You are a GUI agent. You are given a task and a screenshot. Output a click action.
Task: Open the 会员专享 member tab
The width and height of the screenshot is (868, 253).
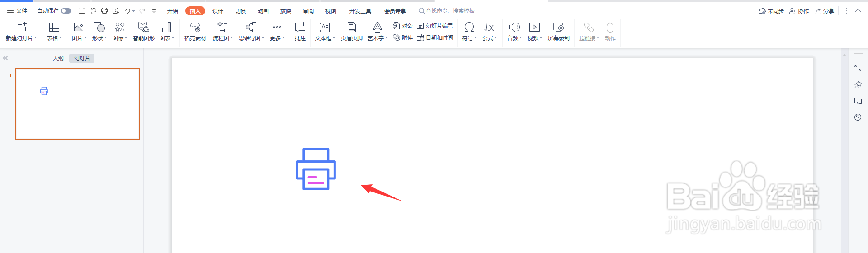395,11
